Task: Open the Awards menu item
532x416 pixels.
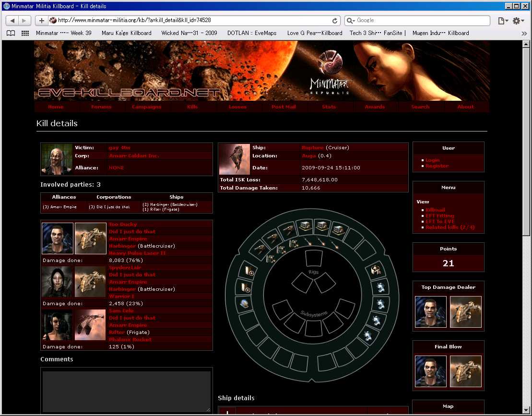Action: 375,107
